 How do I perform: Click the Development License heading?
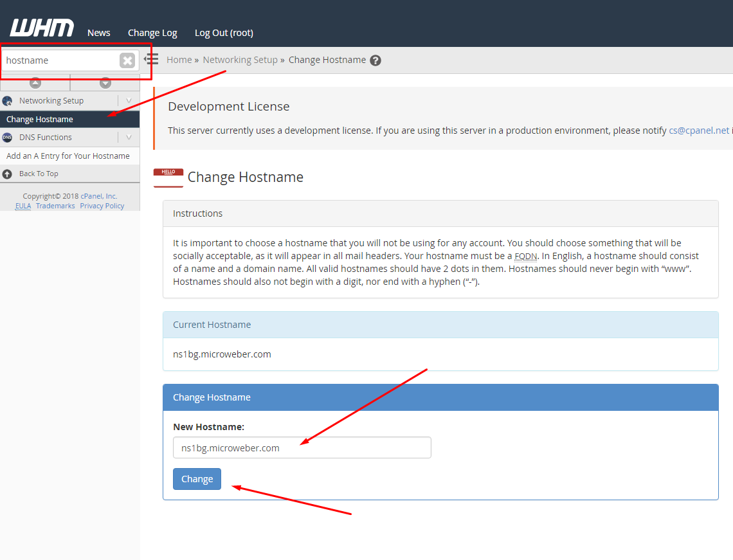(229, 107)
